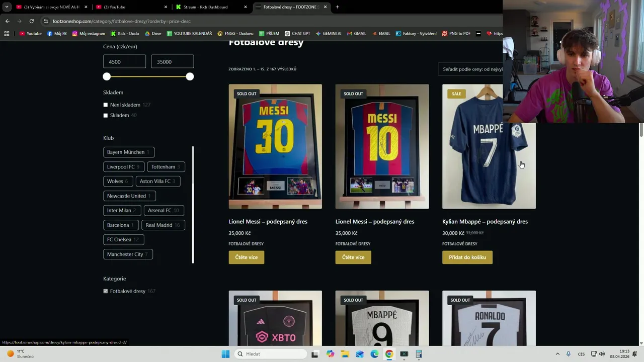This screenshot has width=644, height=362.
Task: Filter by Manchester City club tag
Action: 128,254
